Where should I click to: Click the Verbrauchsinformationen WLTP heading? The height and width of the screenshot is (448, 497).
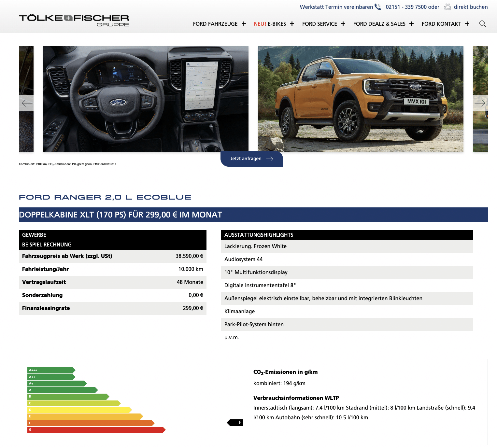coord(296,398)
